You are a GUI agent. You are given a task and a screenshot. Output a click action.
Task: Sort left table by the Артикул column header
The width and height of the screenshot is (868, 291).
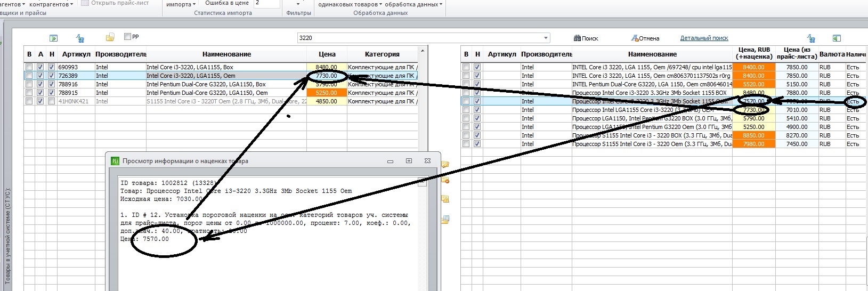[76, 54]
